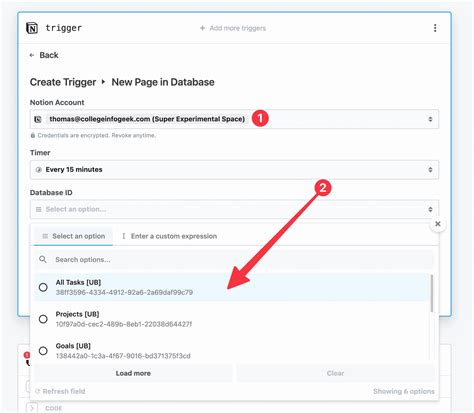474x413 pixels.
Task: Select the Goals [UB] radio button
Action: pyautogui.click(x=43, y=351)
